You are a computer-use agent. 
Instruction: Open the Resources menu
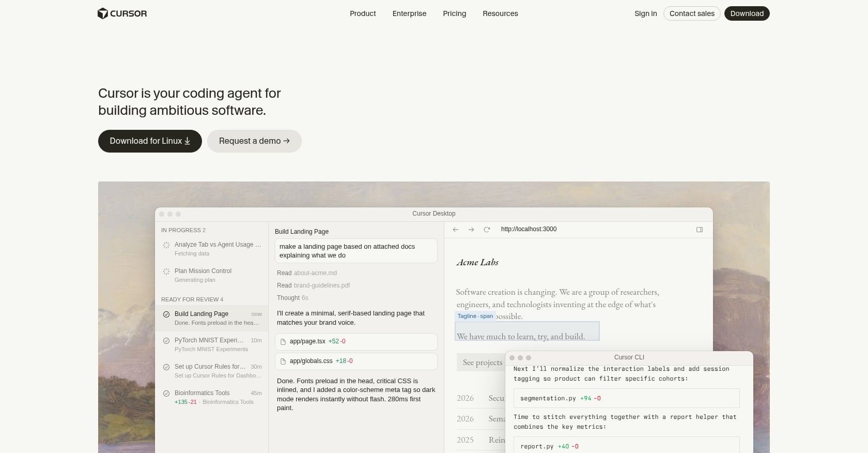500,13
